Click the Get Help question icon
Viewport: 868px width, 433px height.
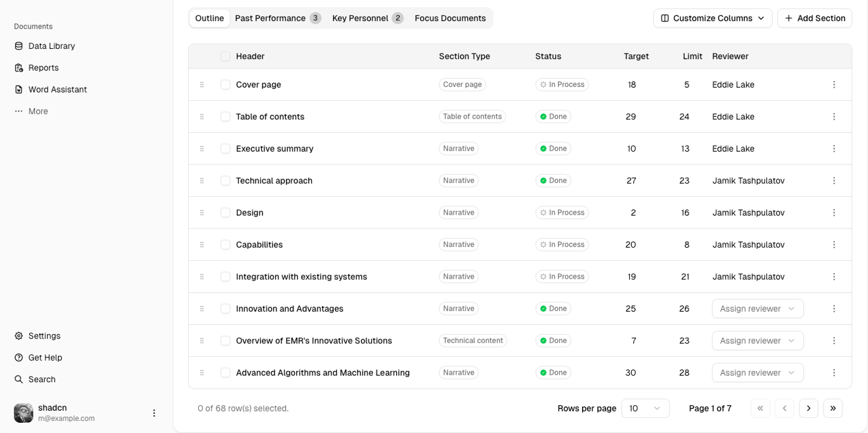click(19, 357)
